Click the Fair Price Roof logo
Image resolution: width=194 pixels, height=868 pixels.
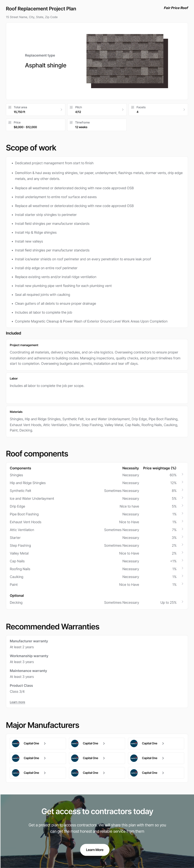pos(176,8)
